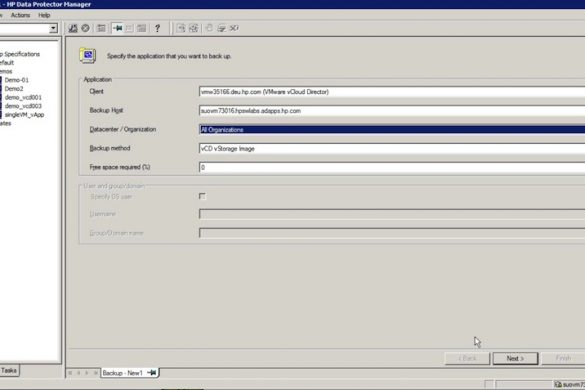Click the circular stop/abort toolbar icon

[85, 28]
